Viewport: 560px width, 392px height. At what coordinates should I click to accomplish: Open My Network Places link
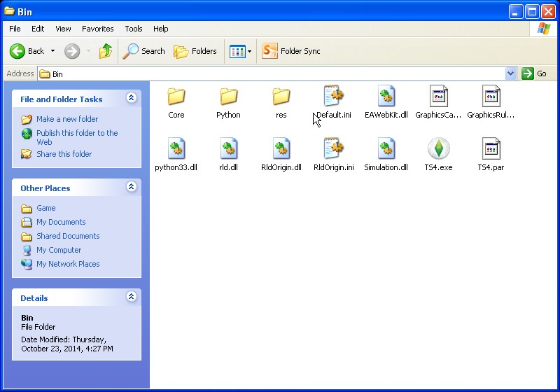pyautogui.click(x=68, y=264)
